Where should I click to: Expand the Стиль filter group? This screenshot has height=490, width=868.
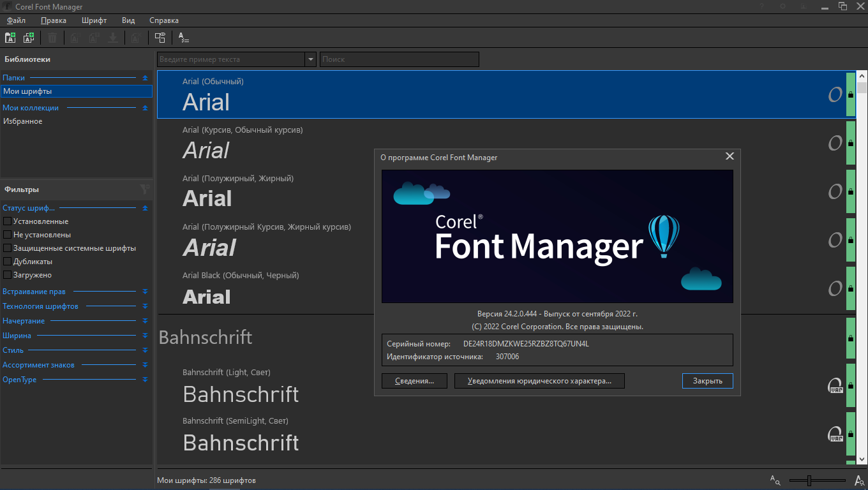pyautogui.click(x=145, y=350)
